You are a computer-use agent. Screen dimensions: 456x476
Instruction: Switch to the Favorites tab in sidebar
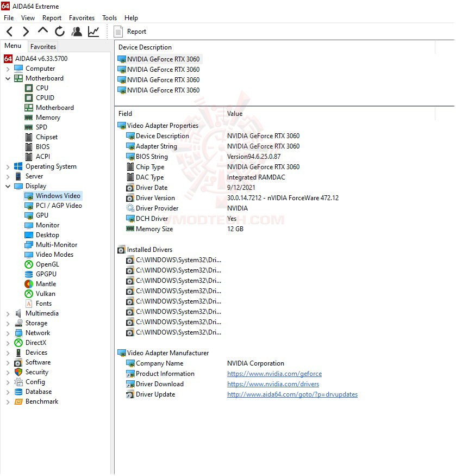pyautogui.click(x=43, y=47)
